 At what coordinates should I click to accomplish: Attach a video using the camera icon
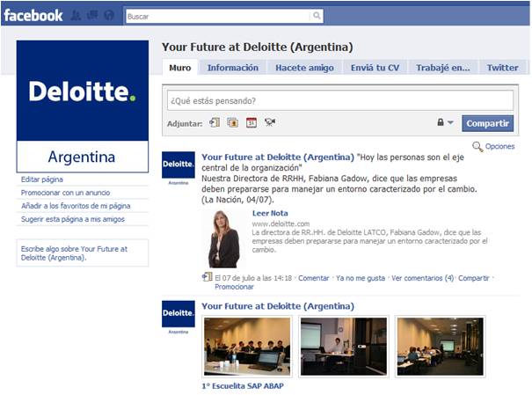point(270,122)
